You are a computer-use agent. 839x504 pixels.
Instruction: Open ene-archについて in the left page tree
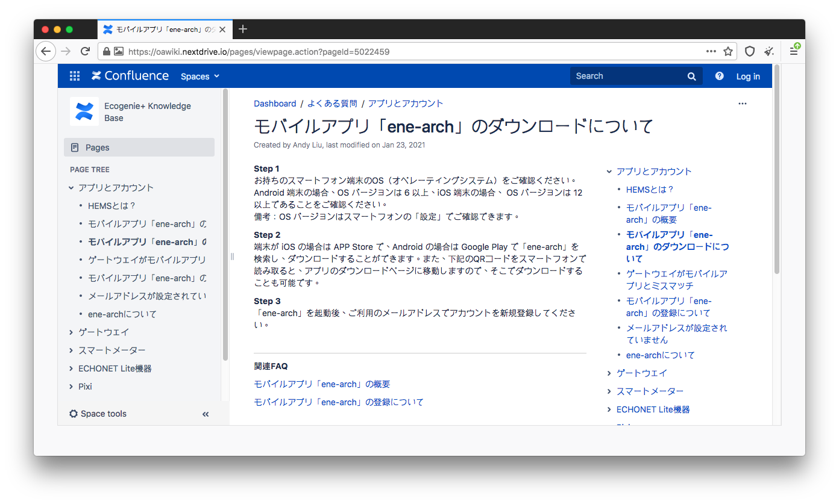[122, 314]
